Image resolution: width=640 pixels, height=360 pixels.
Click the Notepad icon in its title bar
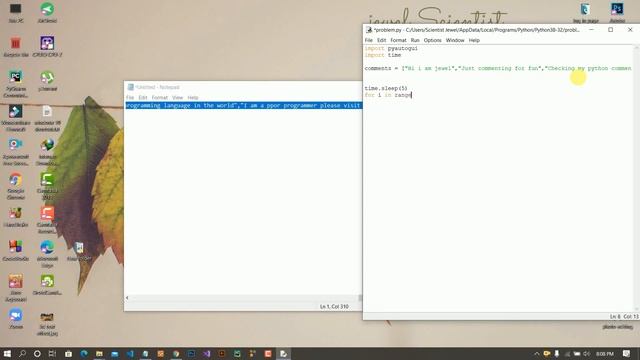pos(131,87)
